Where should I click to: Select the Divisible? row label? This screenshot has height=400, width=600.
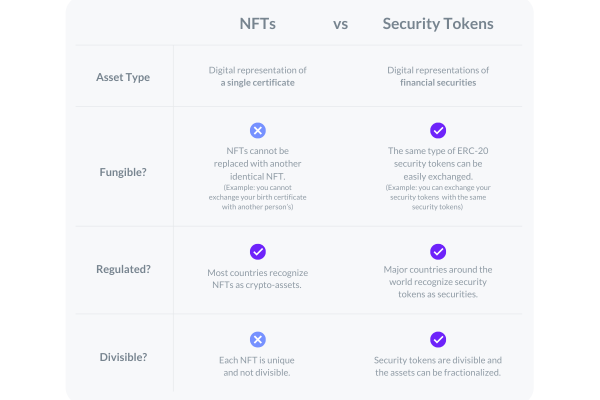pos(123,357)
